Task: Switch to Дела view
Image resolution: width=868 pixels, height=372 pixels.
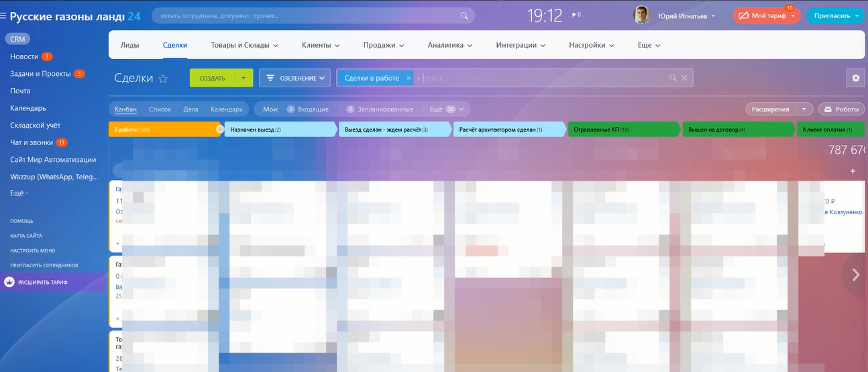Action: pyautogui.click(x=191, y=109)
